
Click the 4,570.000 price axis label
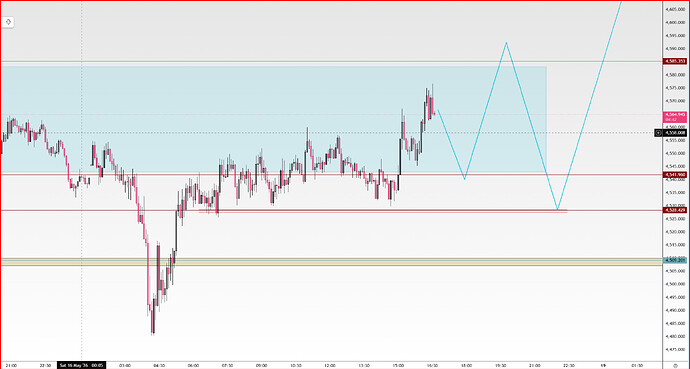click(x=675, y=101)
